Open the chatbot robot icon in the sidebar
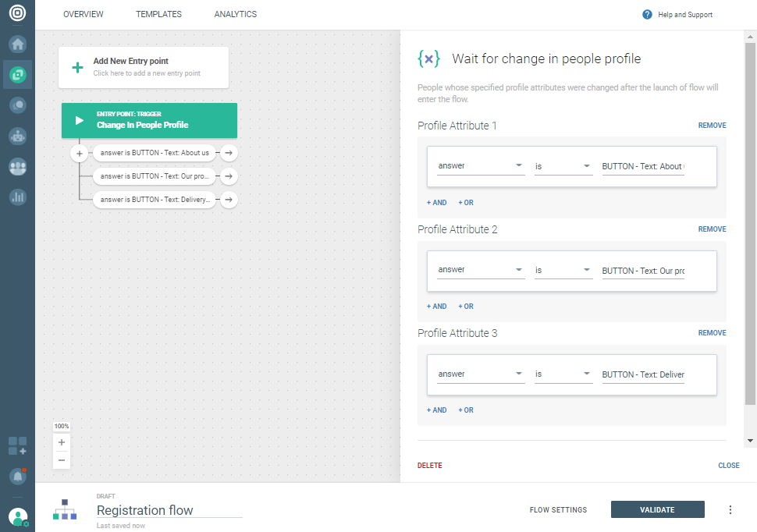The height and width of the screenshot is (532, 757). [17, 137]
